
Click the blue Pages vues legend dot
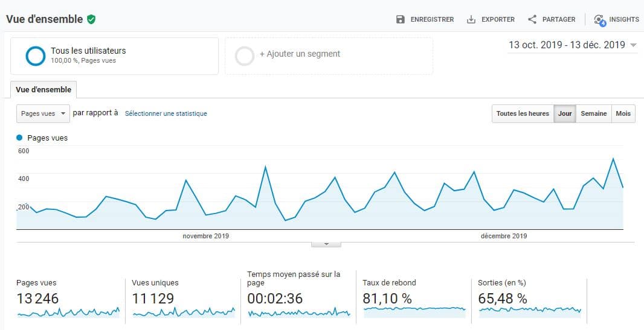pyautogui.click(x=19, y=138)
